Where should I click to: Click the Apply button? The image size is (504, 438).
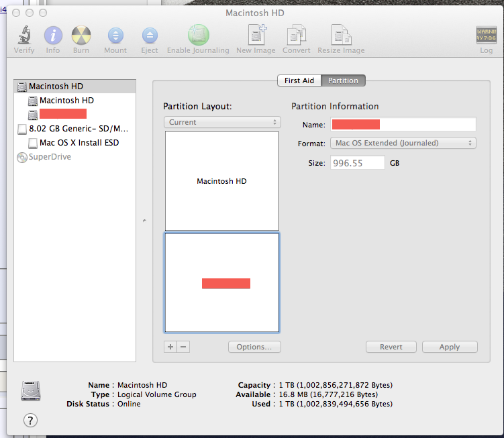tap(450, 347)
